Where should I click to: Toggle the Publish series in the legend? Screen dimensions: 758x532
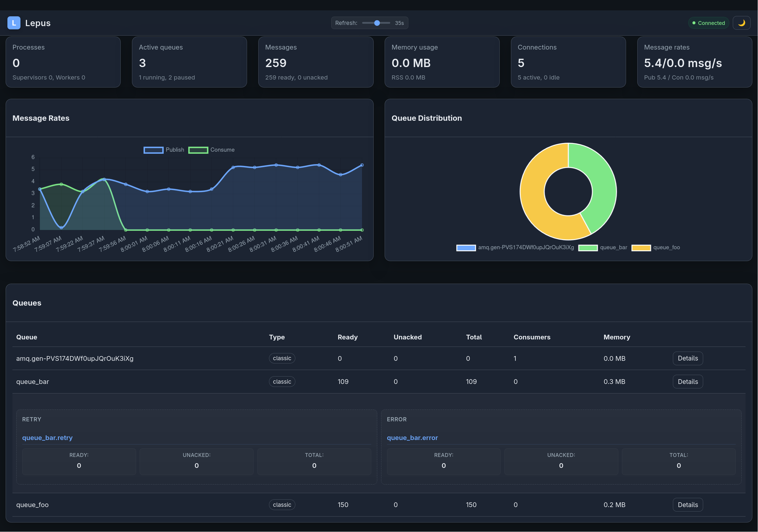click(164, 150)
